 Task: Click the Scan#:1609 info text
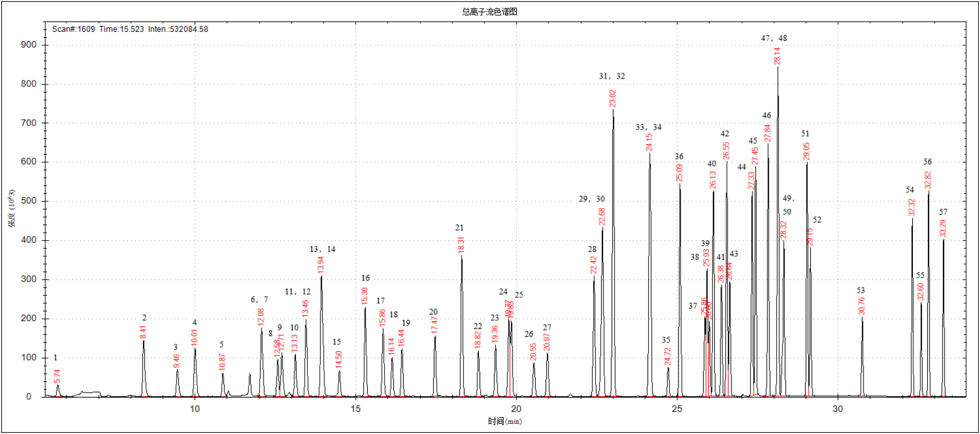pos(74,29)
